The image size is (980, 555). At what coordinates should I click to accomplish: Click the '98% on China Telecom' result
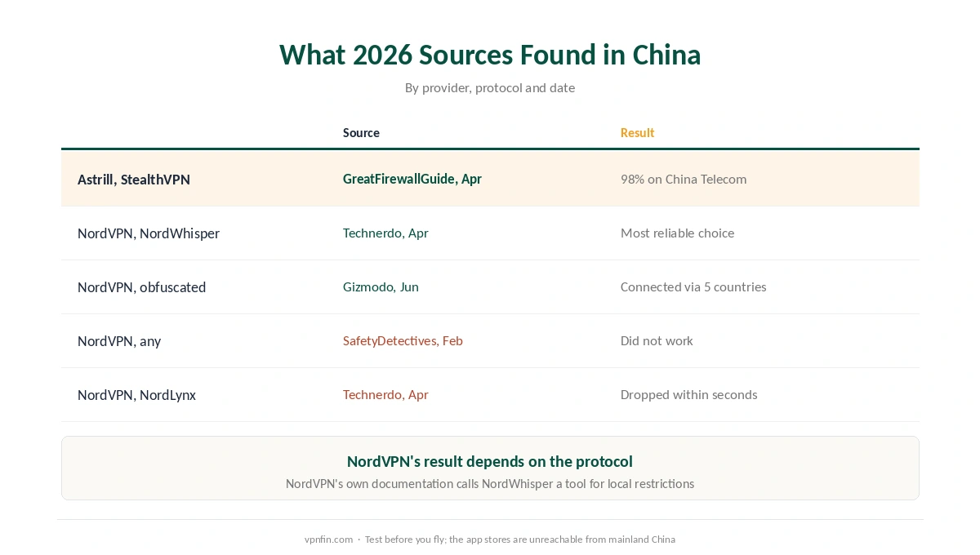point(684,179)
